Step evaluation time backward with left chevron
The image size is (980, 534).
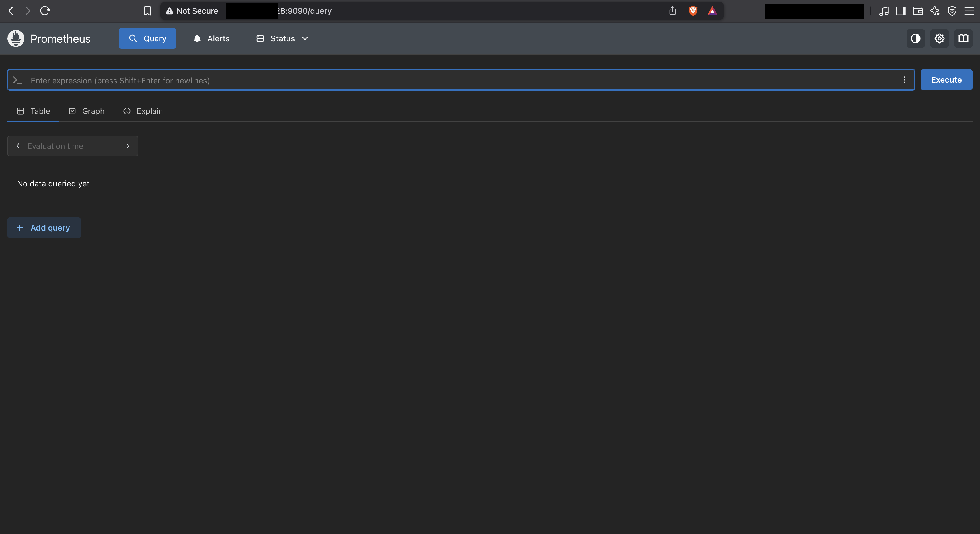pos(18,146)
